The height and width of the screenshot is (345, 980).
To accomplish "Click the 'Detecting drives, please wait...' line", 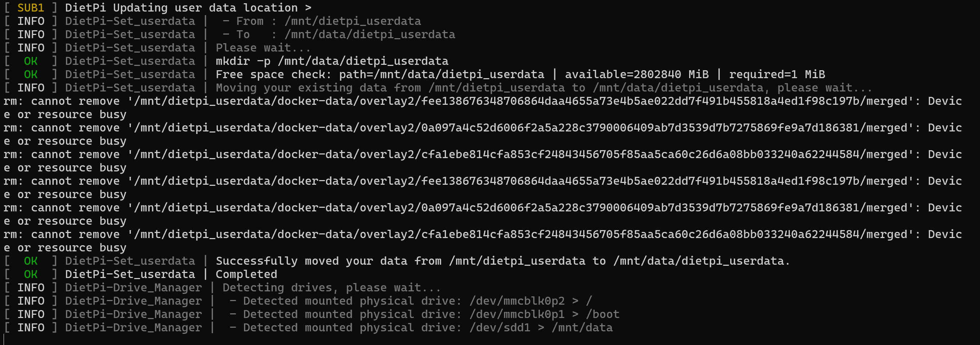I will [x=332, y=287].
